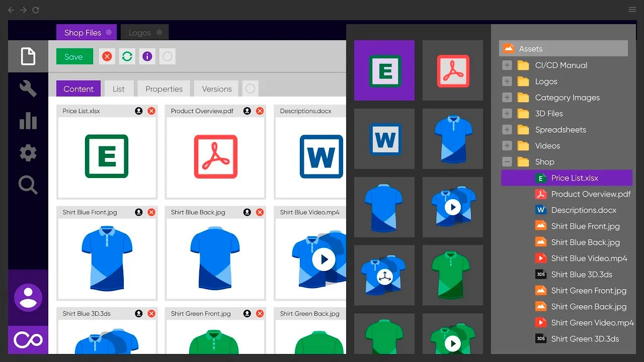This screenshot has width=644, height=362.
Task: Download the Price List.xlsx card
Action: tap(139, 111)
